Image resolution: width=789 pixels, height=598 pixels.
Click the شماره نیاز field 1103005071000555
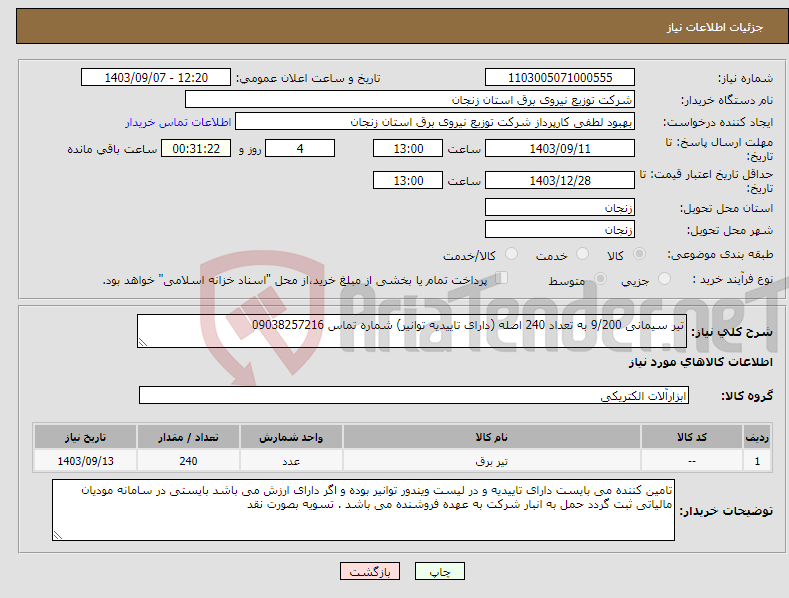point(560,78)
